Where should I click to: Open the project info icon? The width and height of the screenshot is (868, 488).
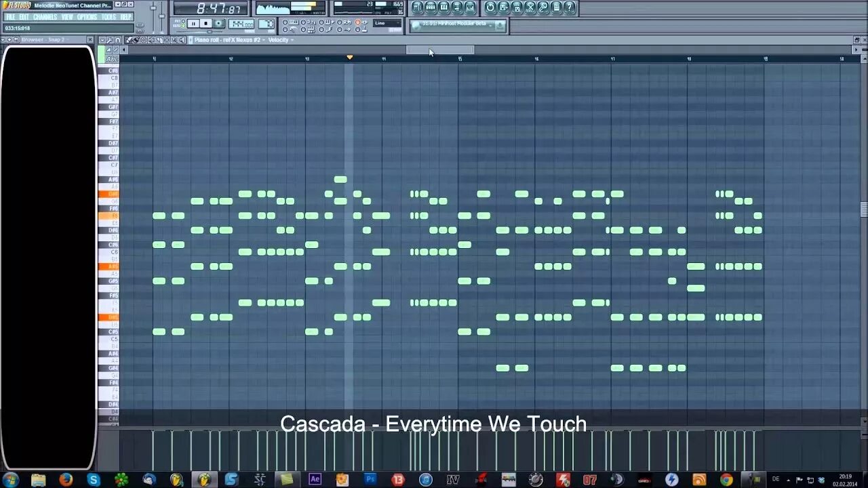tap(556, 7)
